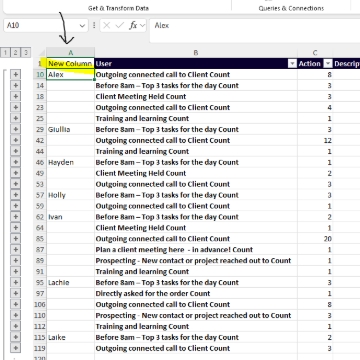Select the Giullia cell
Image resolution: width=360 pixels, height=360 pixels.
pos(70,129)
